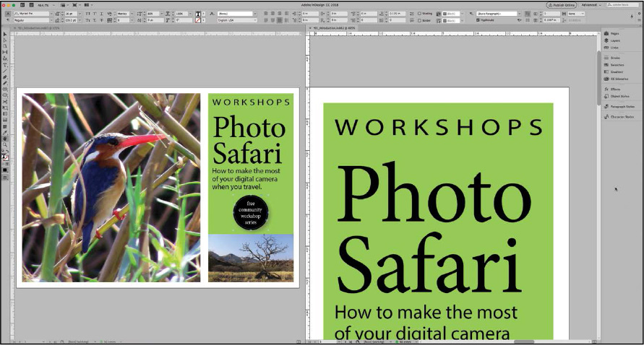Select the Scissors tool
The width and height of the screenshot is (644, 345).
click(5, 102)
